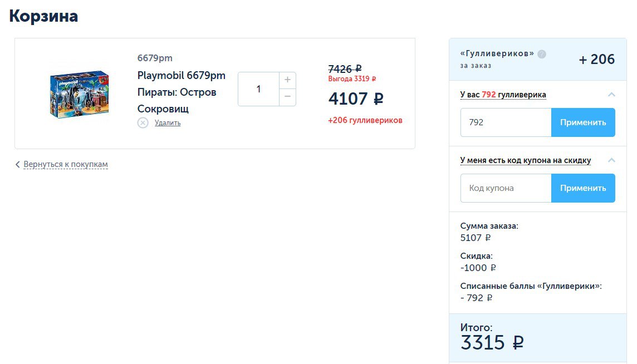Viewport: 637px width, 364px height.
Task: Apply the 792 гулливерики with Применить
Action: [583, 122]
